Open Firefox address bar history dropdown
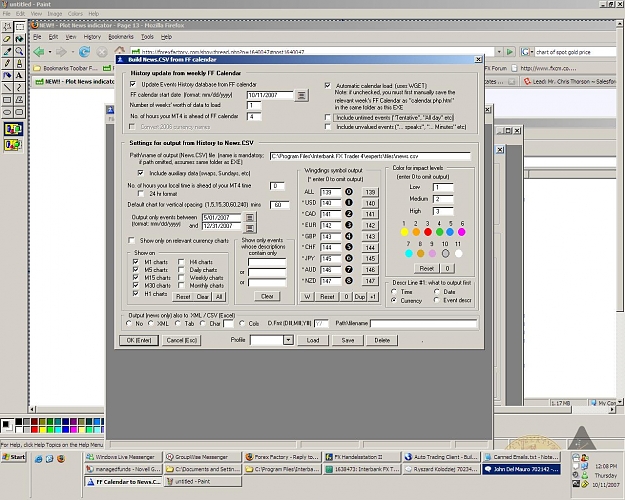This screenshot has width=625, height=500. 499,52
